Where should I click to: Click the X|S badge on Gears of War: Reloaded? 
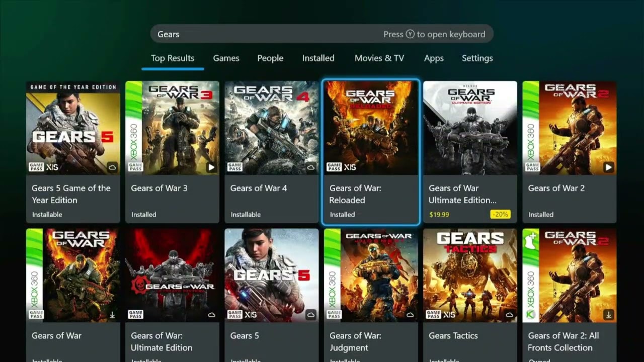click(351, 167)
